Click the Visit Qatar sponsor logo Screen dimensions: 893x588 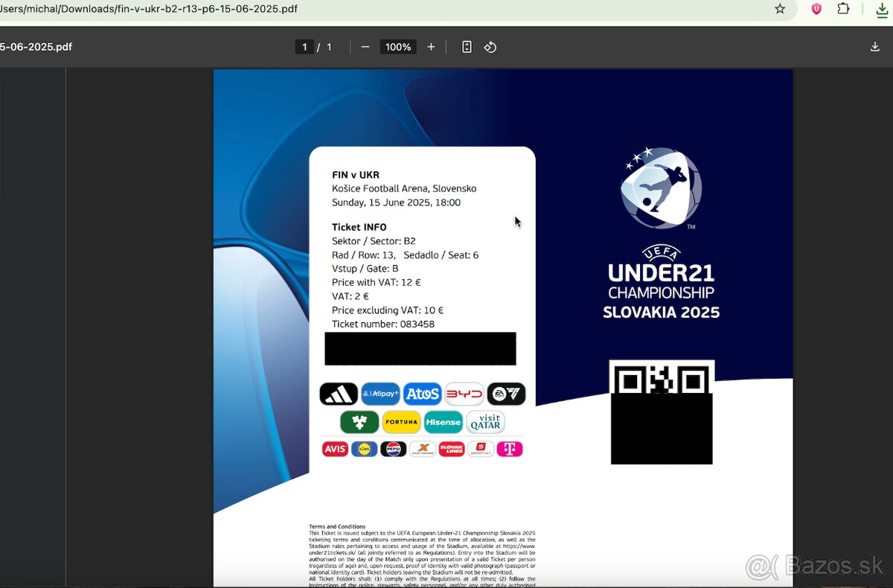point(485,422)
